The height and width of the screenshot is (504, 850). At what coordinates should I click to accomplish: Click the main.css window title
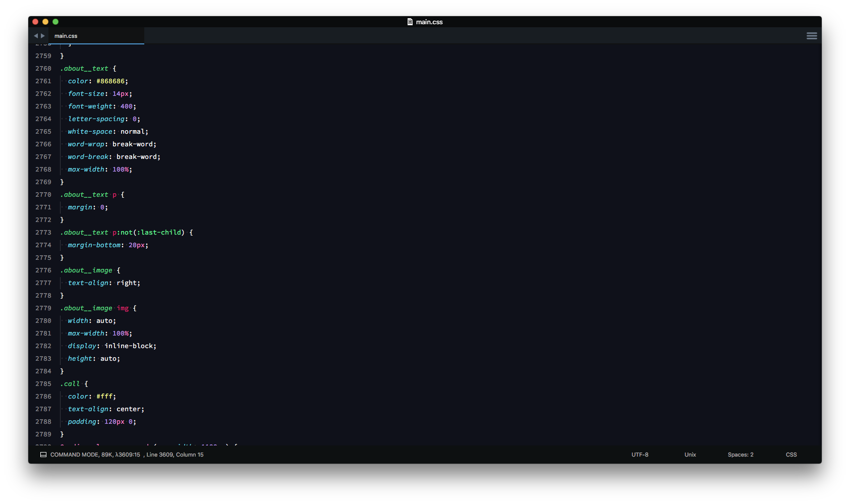tap(429, 22)
